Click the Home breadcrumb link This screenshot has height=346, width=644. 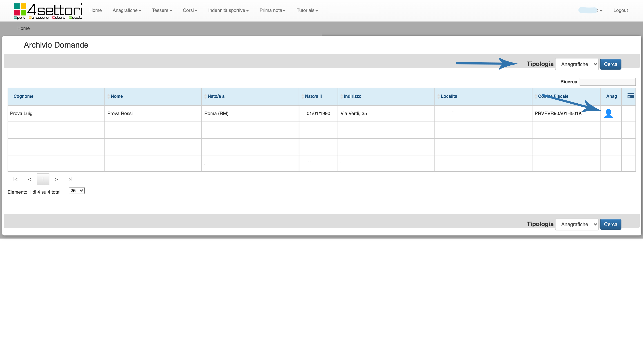tap(24, 28)
